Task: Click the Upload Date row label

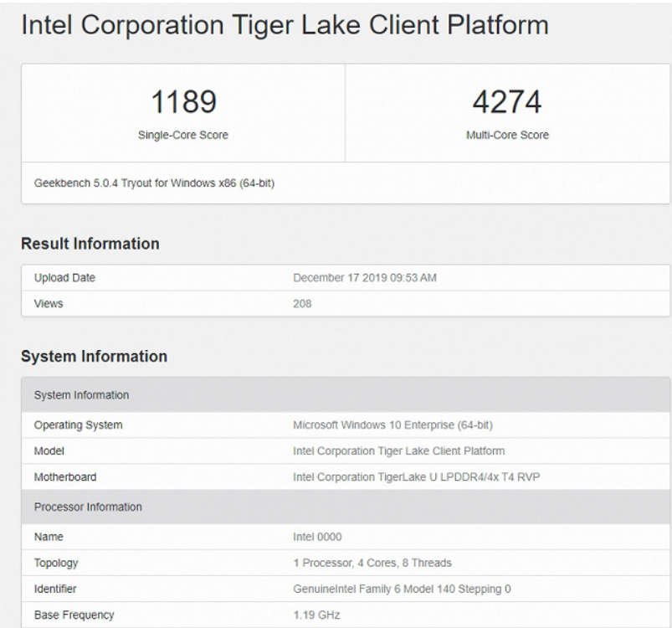Action: pos(64,278)
